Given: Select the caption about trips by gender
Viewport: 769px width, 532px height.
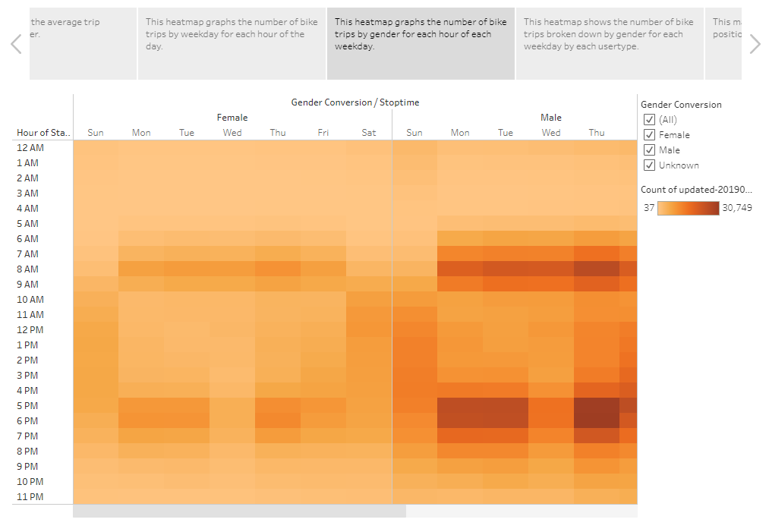Looking at the screenshot, I should click(421, 43).
